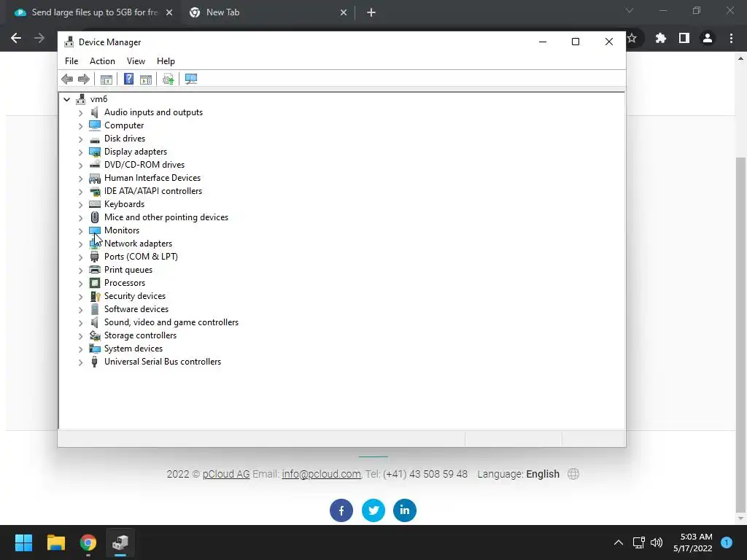Click the Scan for hardware changes toolbar icon
Screen dimensions: 747x560
tap(191, 79)
